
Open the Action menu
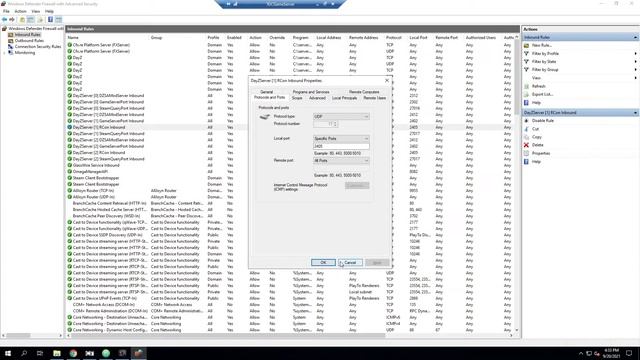(20, 11)
